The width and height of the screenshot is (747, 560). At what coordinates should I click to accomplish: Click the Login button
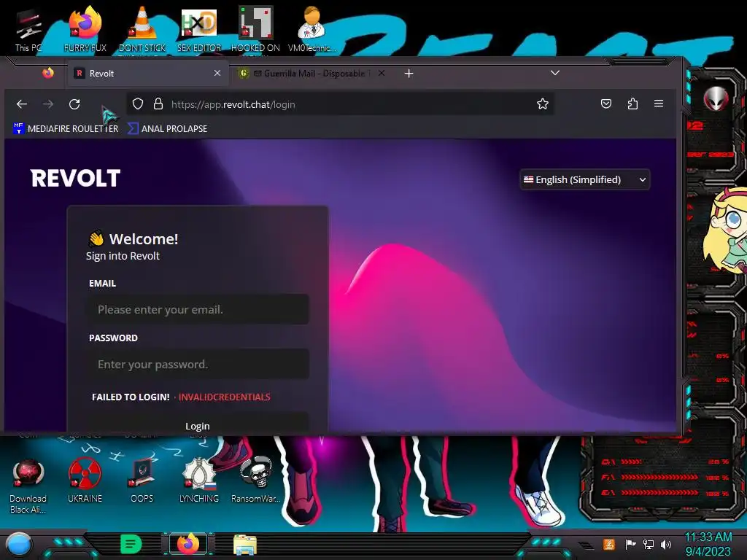click(197, 425)
